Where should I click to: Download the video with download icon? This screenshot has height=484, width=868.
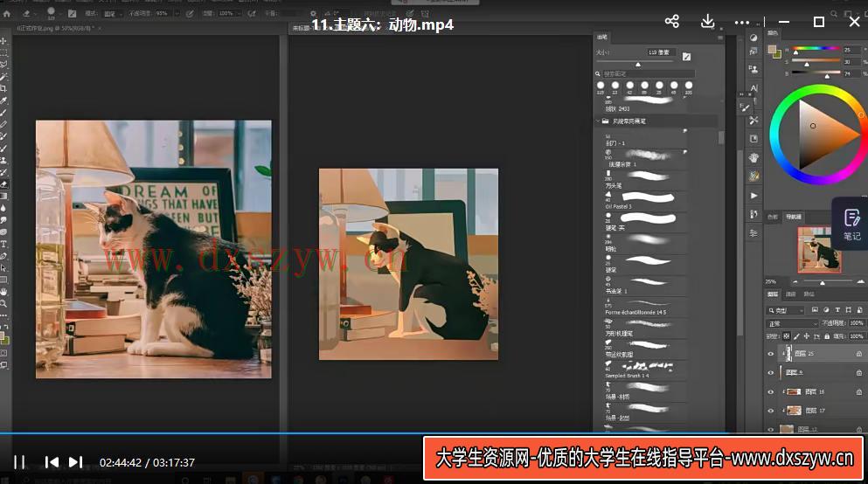[x=707, y=22]
